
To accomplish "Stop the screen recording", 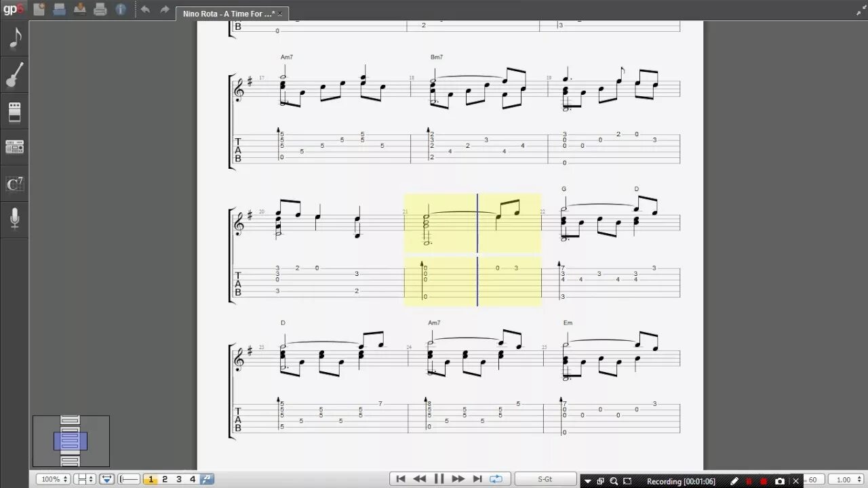I will (x=764, y=481).
